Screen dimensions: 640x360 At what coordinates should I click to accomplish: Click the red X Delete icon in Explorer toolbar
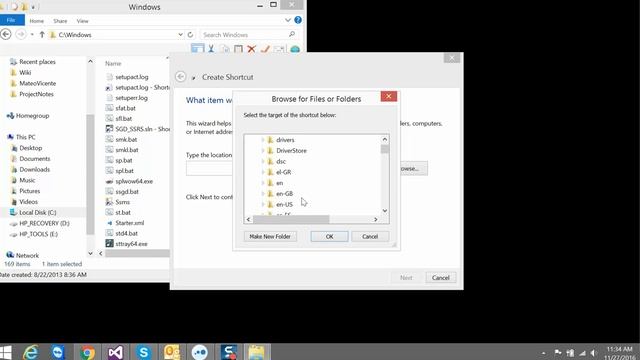(x=251, y=49)
